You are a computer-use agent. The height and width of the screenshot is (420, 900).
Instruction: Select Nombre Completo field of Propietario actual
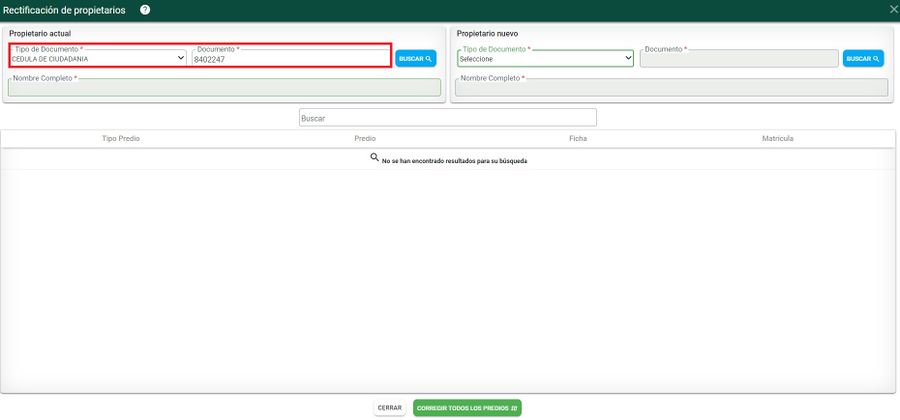coord(224,88)
